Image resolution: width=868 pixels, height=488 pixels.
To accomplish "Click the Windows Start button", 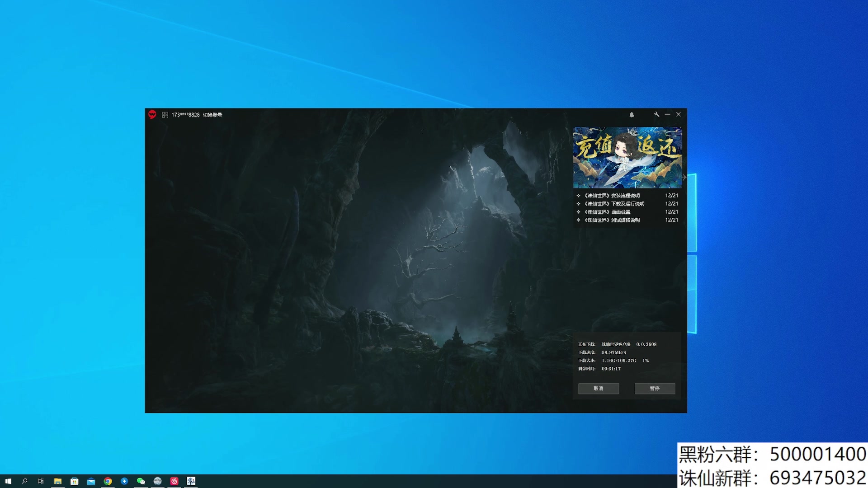I will coord(8,481).
